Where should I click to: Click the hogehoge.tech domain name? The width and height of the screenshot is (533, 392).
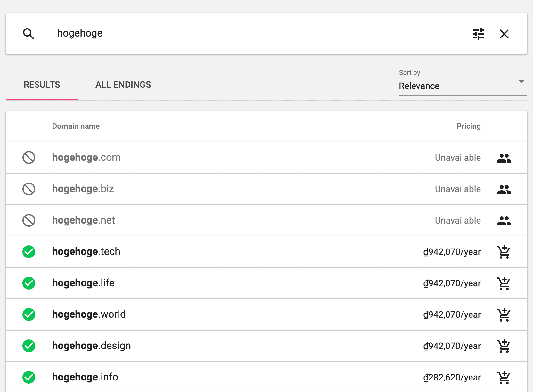[x=86, y=252]
